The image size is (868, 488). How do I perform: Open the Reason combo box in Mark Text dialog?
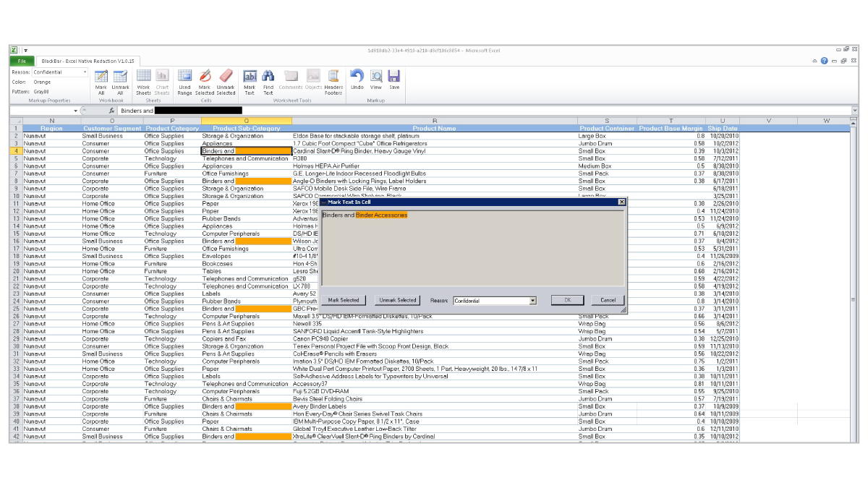(x=495, y=301)
